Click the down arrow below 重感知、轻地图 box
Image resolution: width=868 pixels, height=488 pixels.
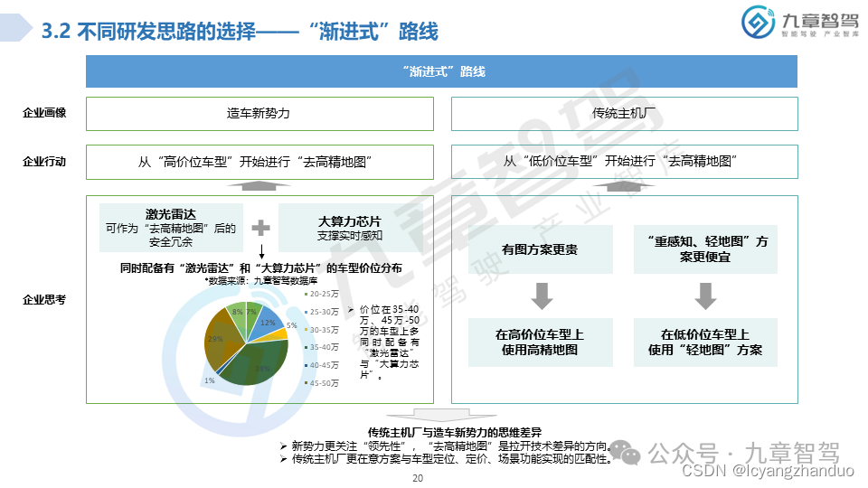coord(705,296)
